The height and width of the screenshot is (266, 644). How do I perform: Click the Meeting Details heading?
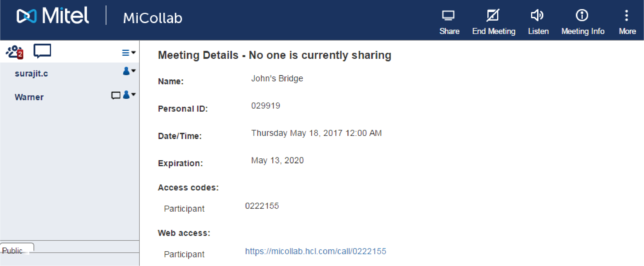tap(275, 55)
